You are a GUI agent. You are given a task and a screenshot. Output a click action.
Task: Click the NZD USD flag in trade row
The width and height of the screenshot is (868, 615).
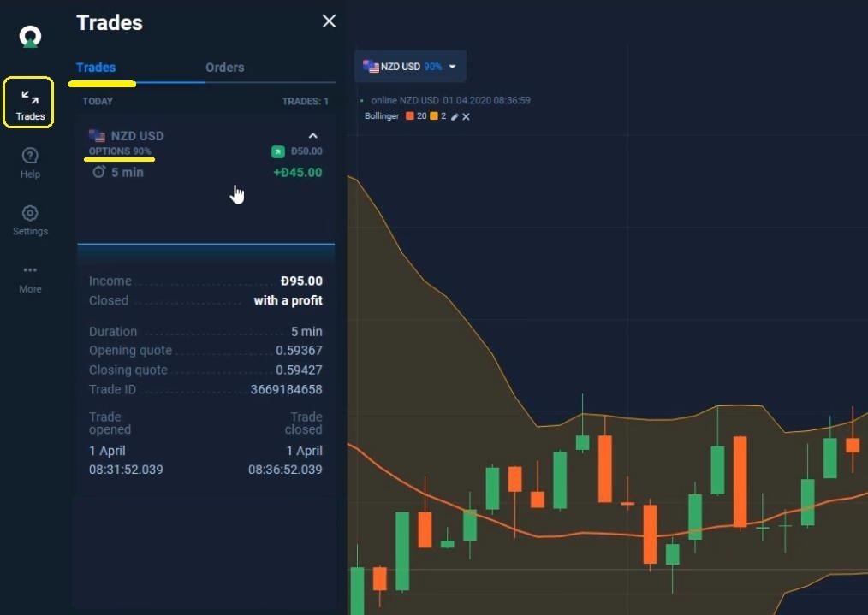click(97, 135)
